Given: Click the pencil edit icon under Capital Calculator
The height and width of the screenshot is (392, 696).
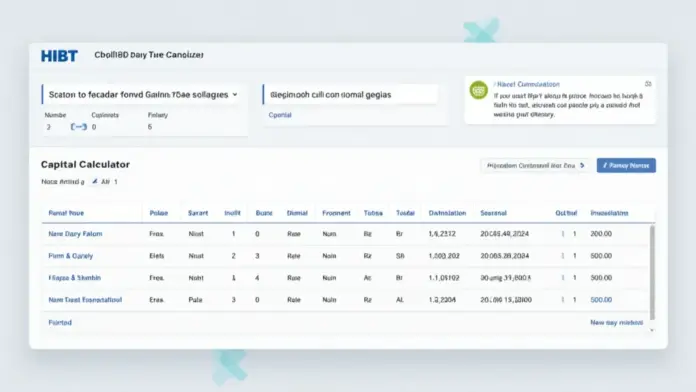Looking at the screenshot, I should [x=95, y=182].
